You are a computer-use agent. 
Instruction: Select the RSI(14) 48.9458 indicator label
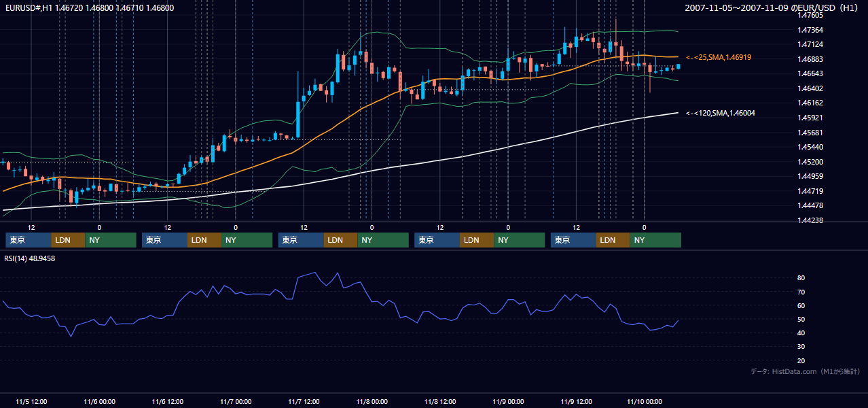point(30,258)
